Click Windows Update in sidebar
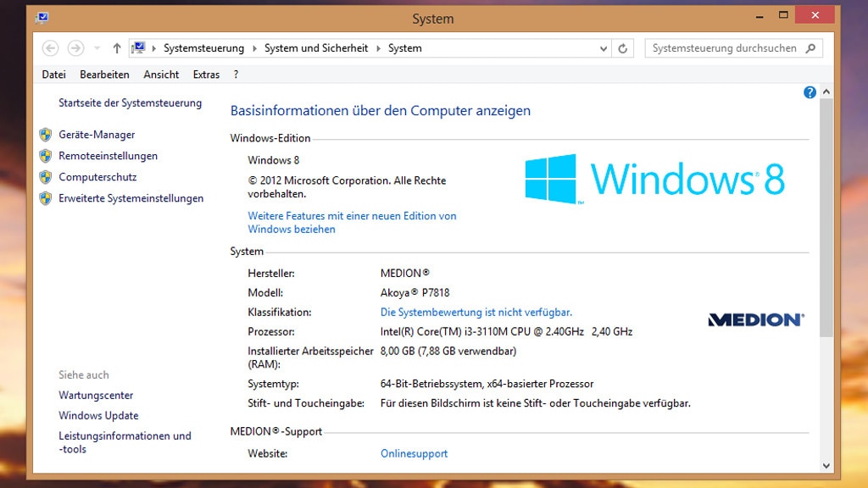The width and height of the screenshot is (868, 488). click(98, 415)
